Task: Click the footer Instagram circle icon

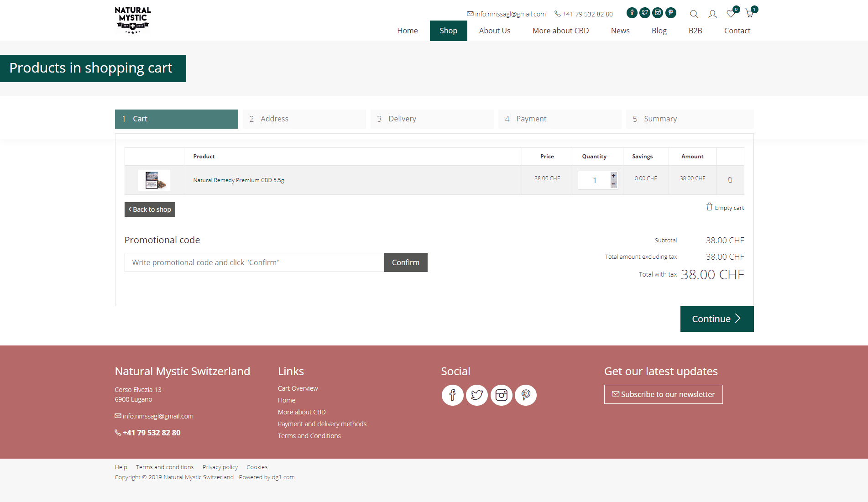Action: [502, 395]
